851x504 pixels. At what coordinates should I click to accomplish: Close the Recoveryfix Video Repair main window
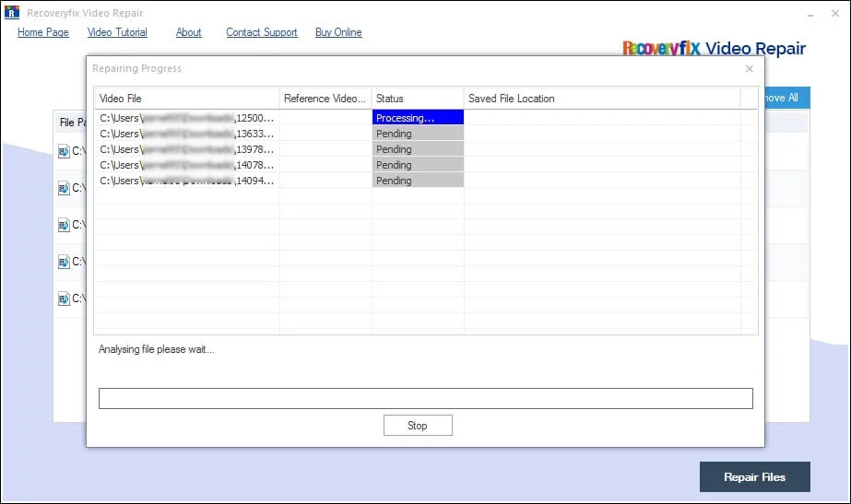835,14
